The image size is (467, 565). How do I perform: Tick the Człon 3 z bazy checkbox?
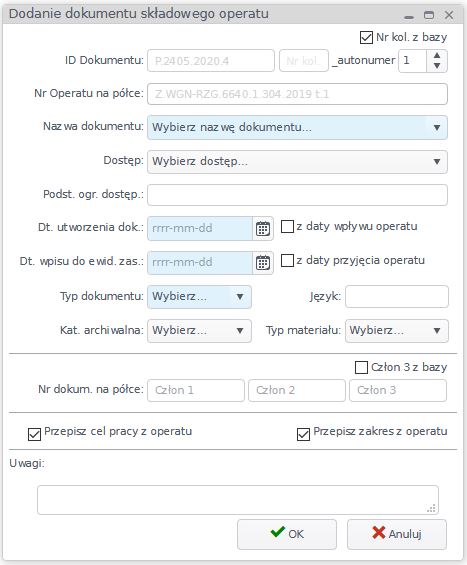[361, 368]
